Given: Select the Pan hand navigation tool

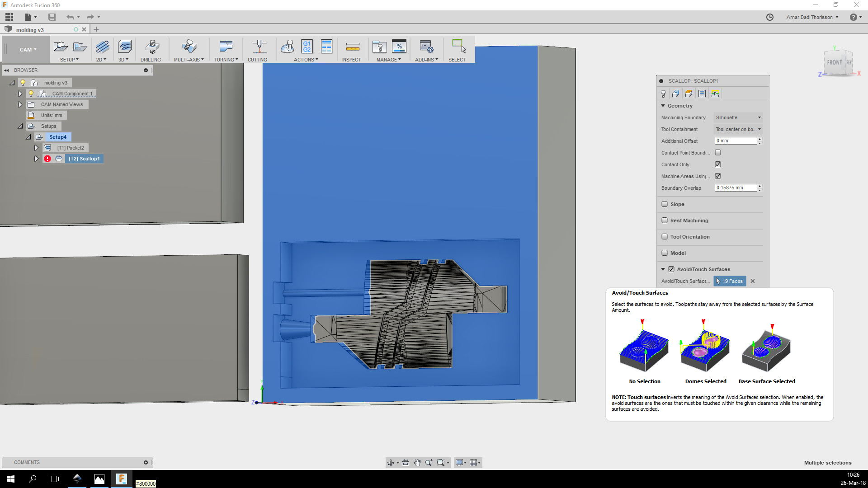Looking at the screenshot, I should click(x=417, y=463).
